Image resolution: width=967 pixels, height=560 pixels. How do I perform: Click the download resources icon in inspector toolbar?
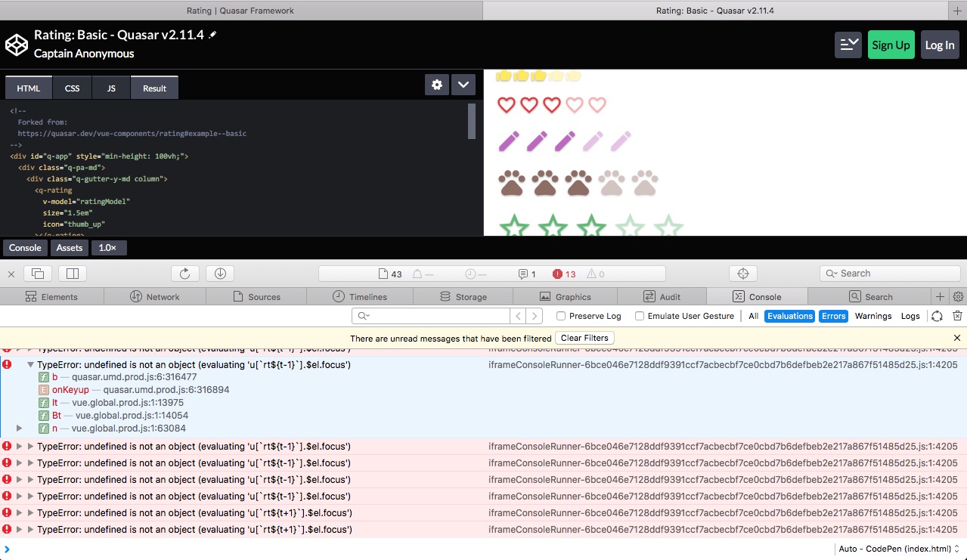click(x=220, y=273)
